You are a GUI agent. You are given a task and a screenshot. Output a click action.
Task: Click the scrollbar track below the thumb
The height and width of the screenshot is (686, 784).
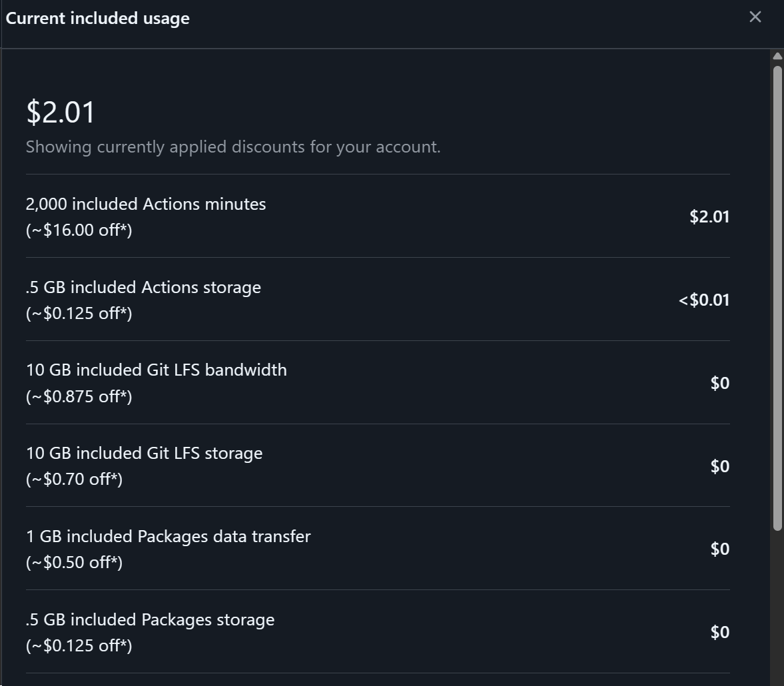(777, 607)
